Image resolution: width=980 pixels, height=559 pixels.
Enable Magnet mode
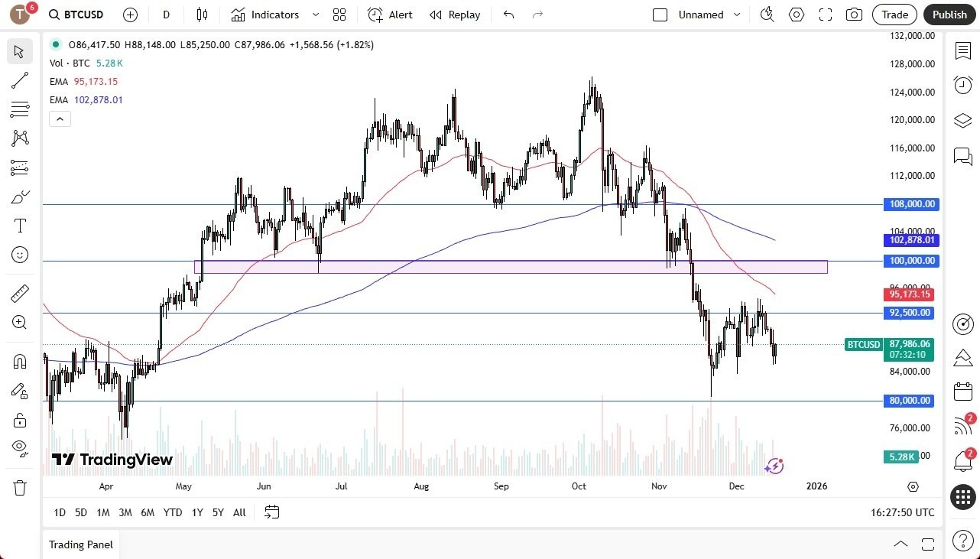pyautogui.click(x=20, y=361)
